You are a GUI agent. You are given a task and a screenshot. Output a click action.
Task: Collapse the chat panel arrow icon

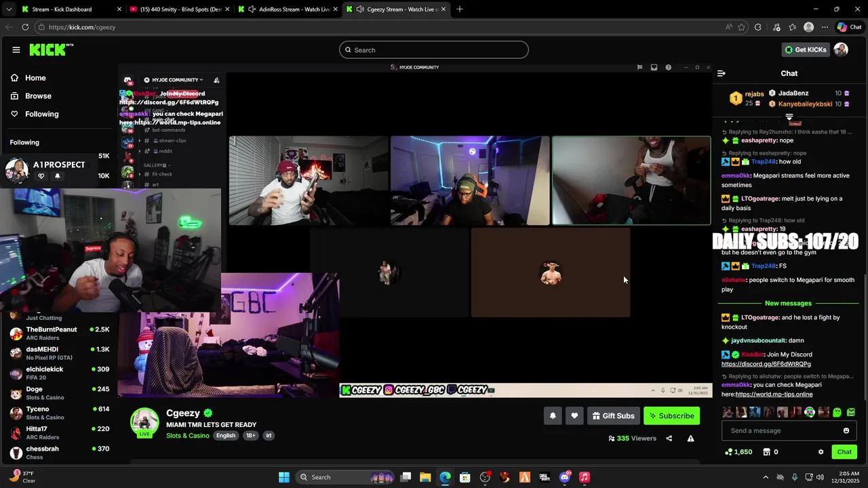click(722, 73)
